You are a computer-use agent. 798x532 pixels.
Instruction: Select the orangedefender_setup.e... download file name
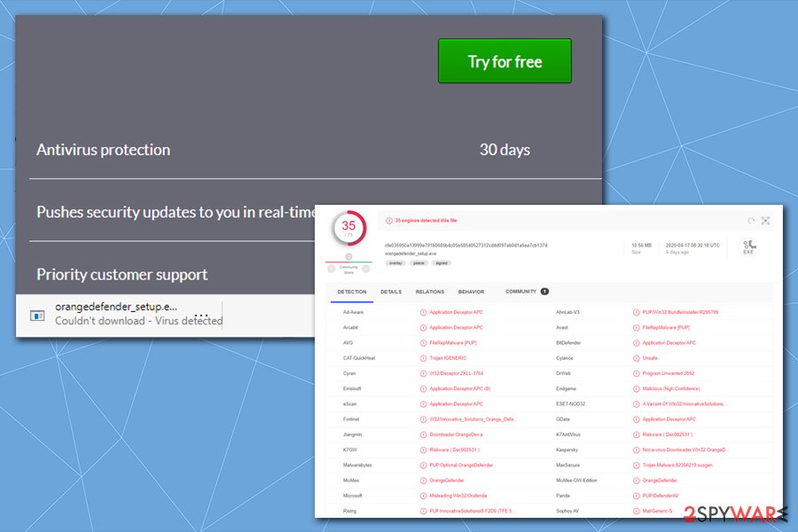click(116, 307)
